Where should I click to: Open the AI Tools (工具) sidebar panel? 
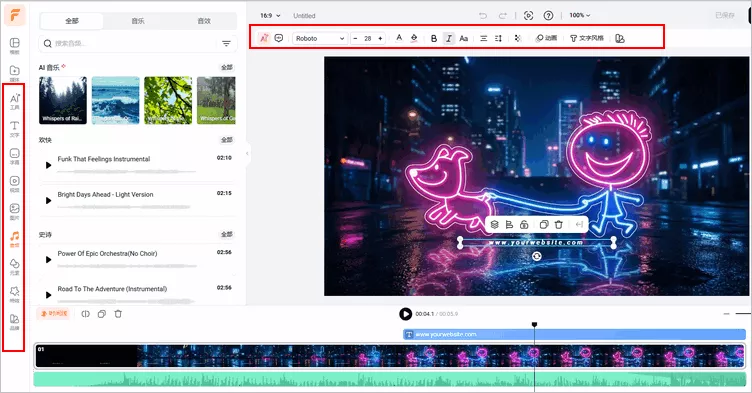[x=14, y=101]
